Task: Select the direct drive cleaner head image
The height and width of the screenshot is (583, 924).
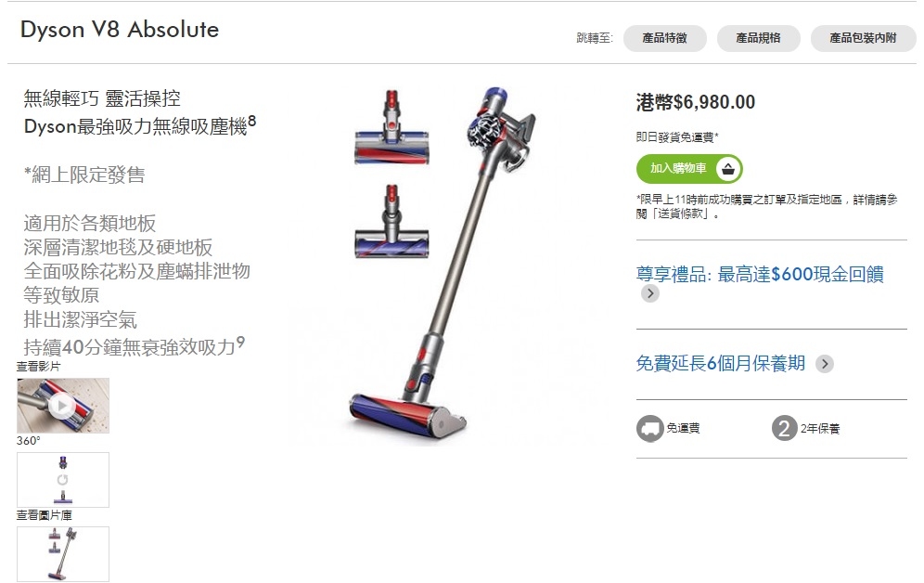Action: 391,222
